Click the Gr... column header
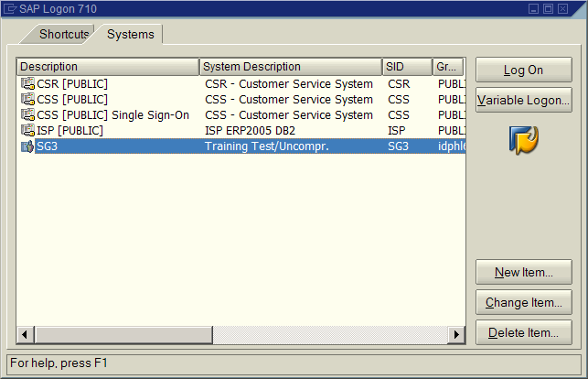 point(448,67)
